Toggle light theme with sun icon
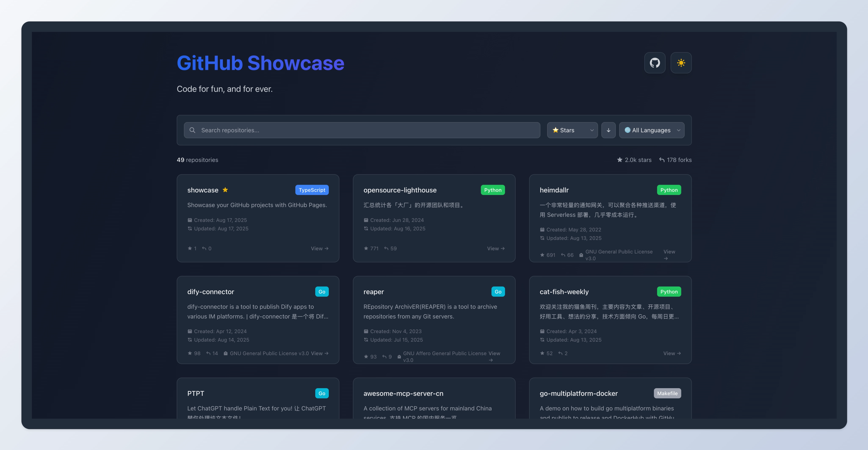Viewport: 868px width, 450px height. pos(681,63)
